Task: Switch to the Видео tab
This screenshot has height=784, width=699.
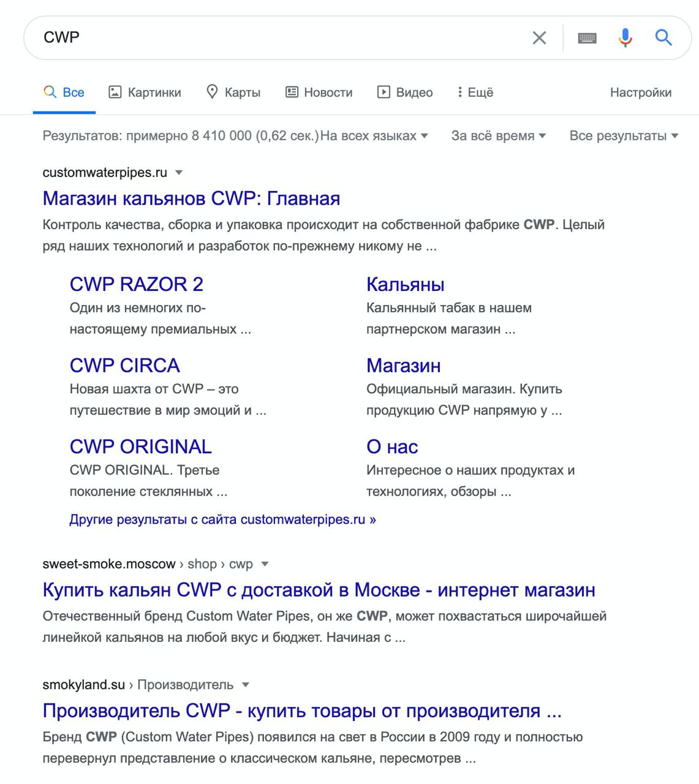Action: [x=405, y=92]
